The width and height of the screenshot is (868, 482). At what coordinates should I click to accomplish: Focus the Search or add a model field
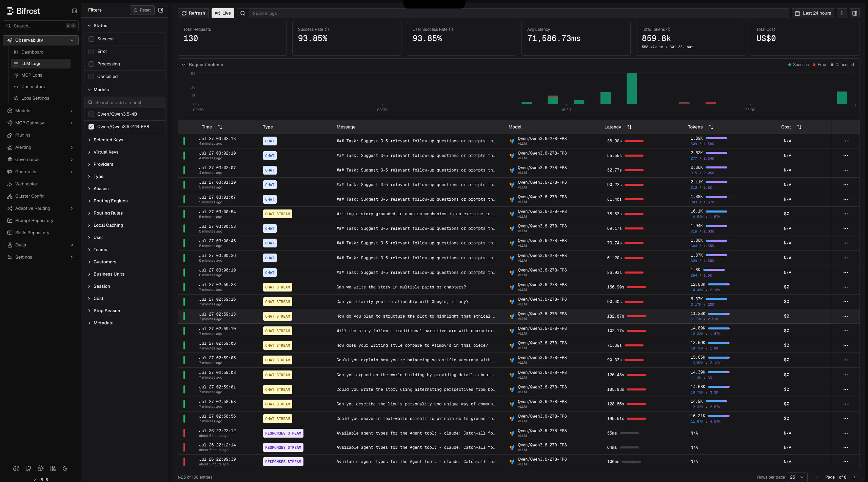point(125,102)
